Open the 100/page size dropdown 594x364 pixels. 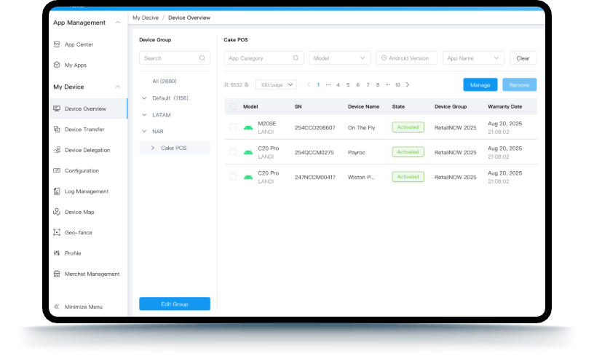click(x=277, y=84)
